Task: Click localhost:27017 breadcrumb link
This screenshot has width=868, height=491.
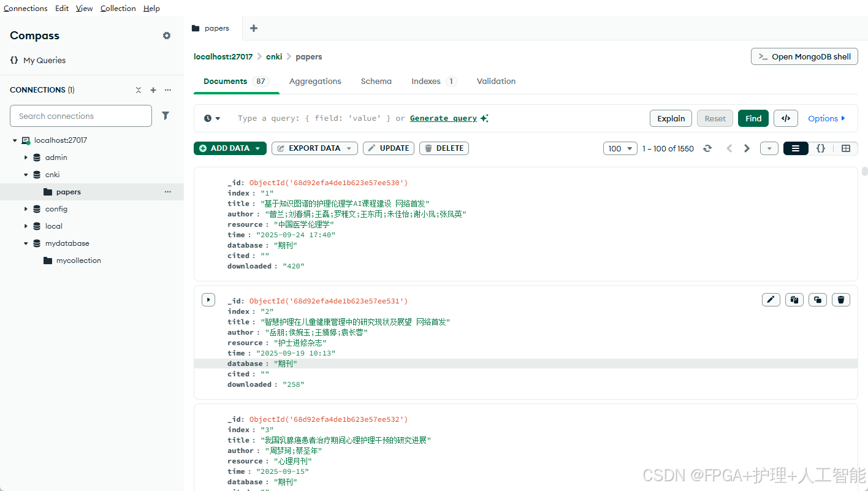Action: (223, 56)
